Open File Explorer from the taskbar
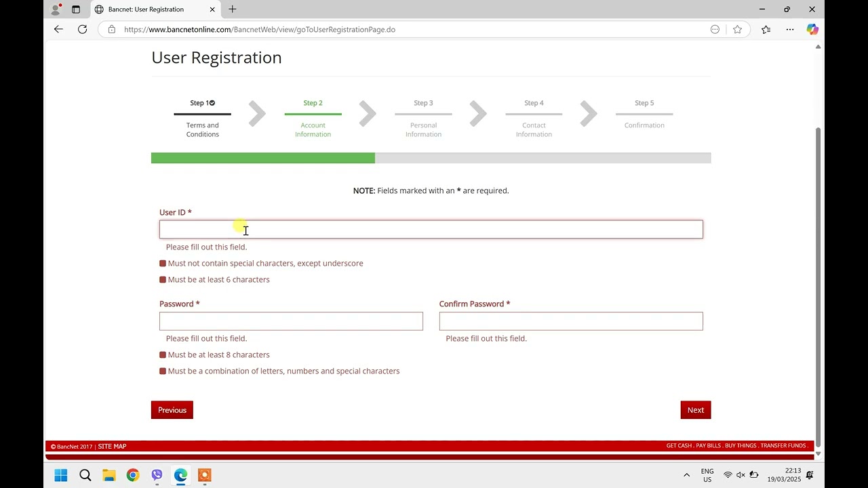 109,475
